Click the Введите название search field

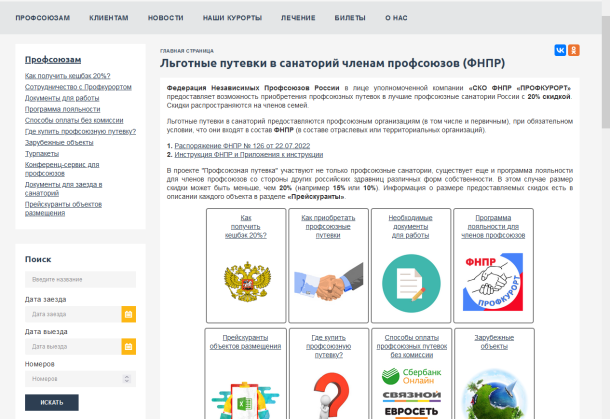81,279
